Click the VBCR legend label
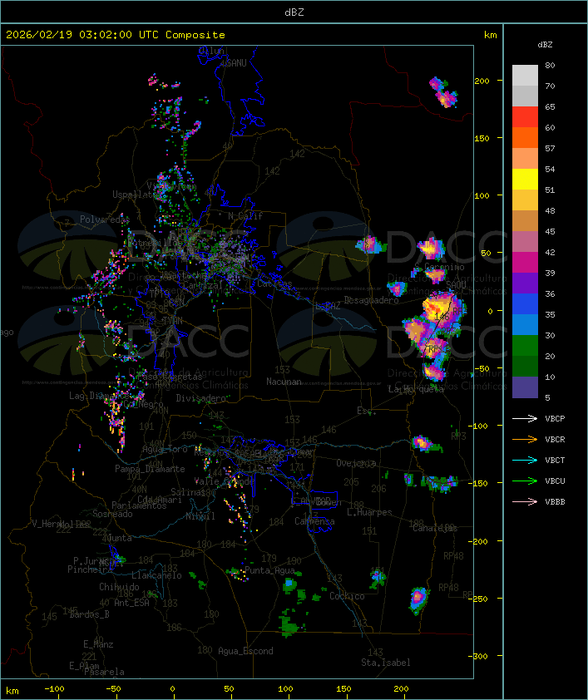The width and height of the screenshot is (588, 700). coord(555,439)
